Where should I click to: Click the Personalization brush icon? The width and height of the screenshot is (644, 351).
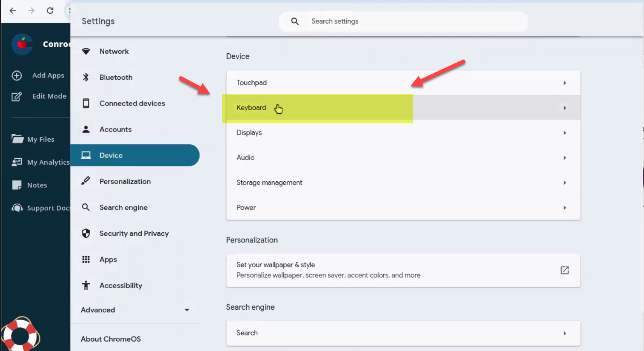(x=86, y=181)
